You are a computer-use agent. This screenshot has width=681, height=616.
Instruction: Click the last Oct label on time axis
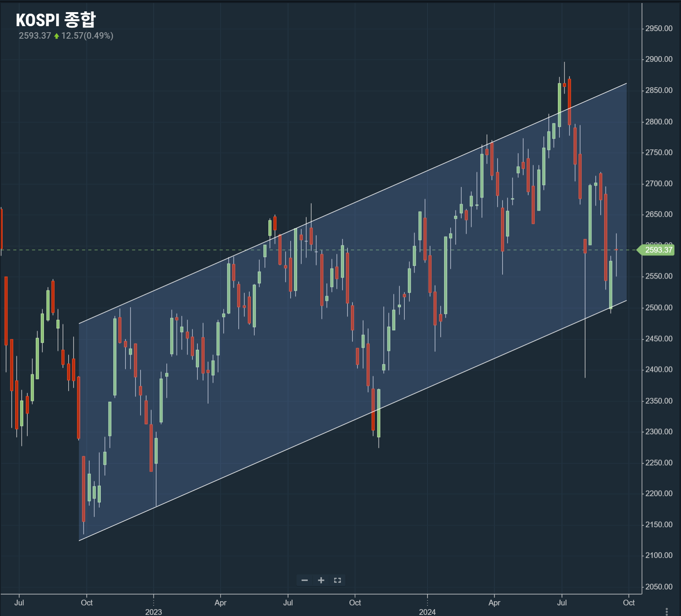[x=629, y=603]
